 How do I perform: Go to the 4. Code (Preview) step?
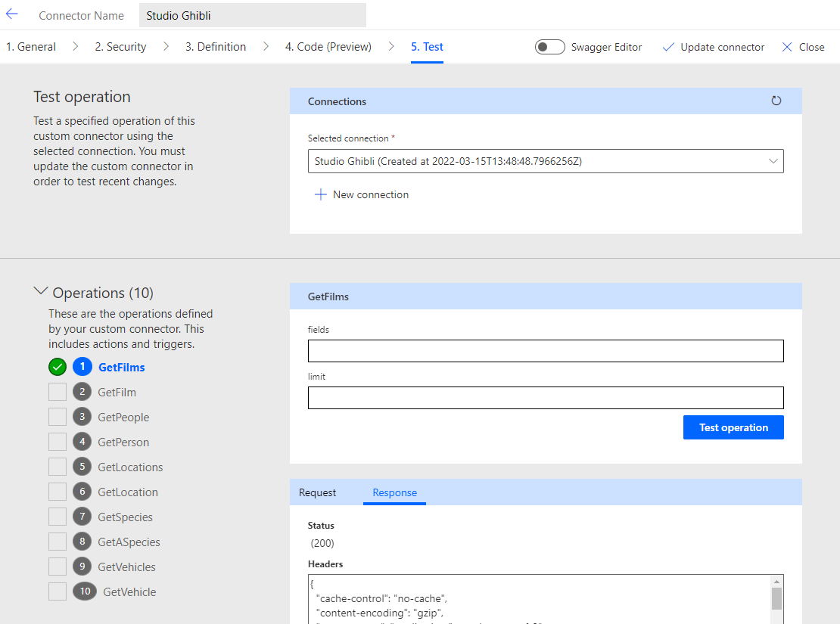coord(328,47)
